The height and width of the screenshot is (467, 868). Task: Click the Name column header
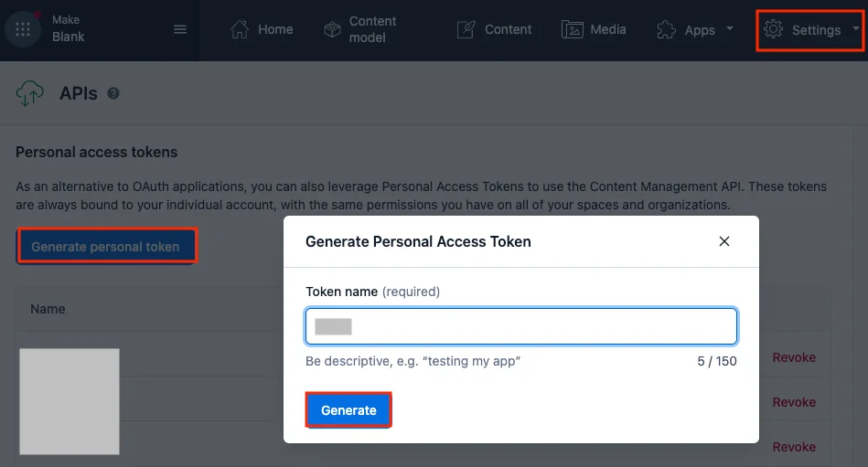click(x=48, y=309)
